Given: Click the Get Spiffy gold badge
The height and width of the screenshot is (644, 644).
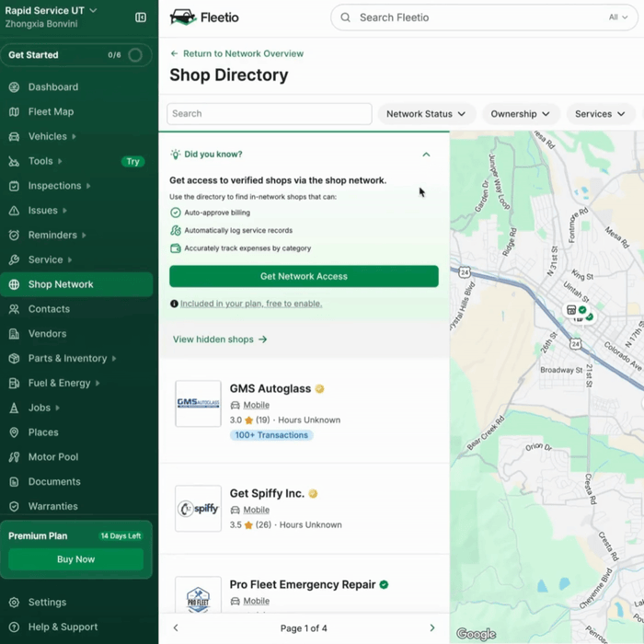Looking at the screenshot, I should pyautogui.click(x=313, y=493).
